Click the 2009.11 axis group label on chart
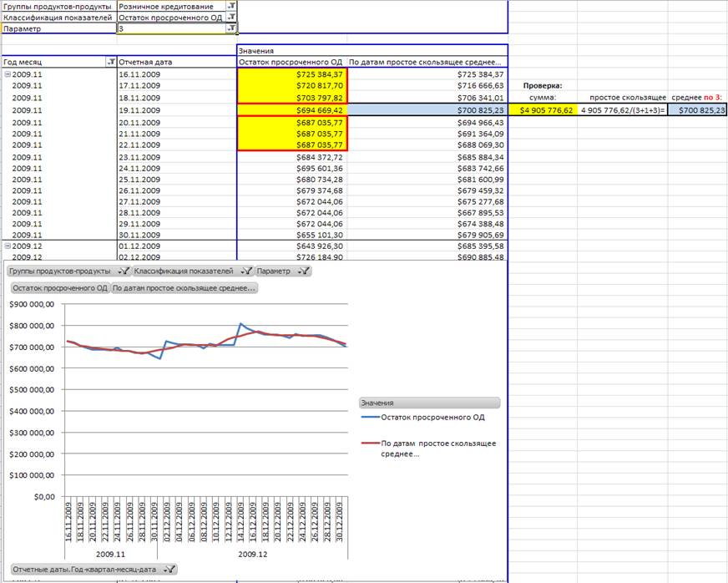This screenshot has height=583, width=728. 110,555
